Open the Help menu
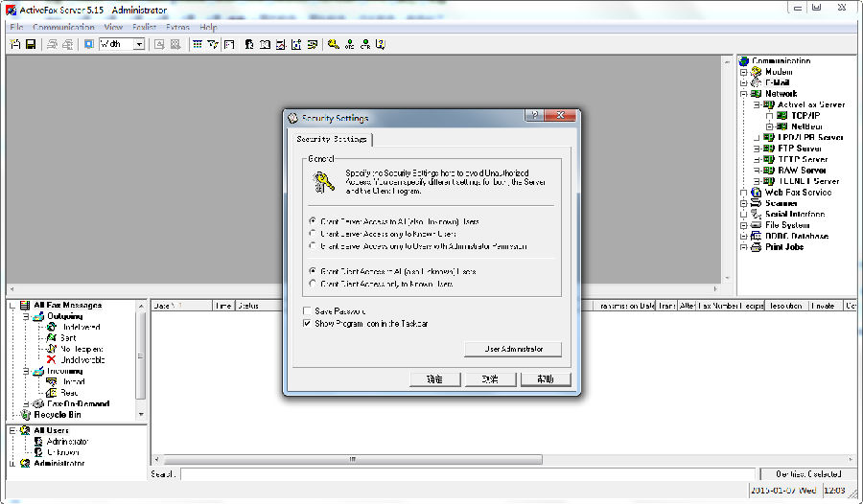Image resolution: width=863 pixels, height=504 pixels. [x=208, y=27]
